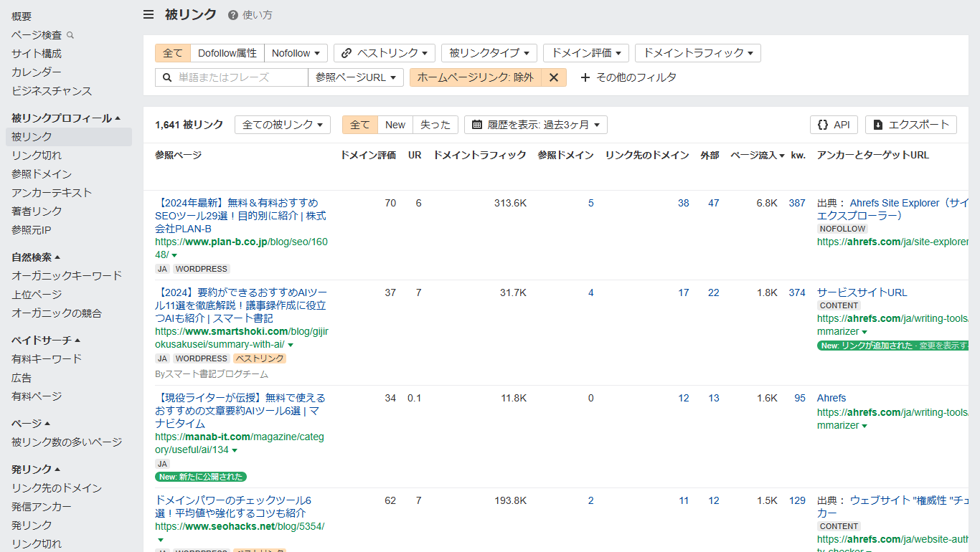Image resolution: width=980 pixels, height=552 pixels.
Task: Click the hamburger menu icon beside 被リンク
Action: click(x=149, y=15)
